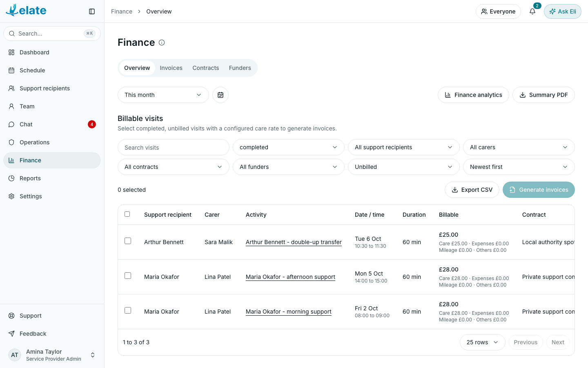588x368 pixels.
Task: Download the Summary PDF
Action: 543,95
